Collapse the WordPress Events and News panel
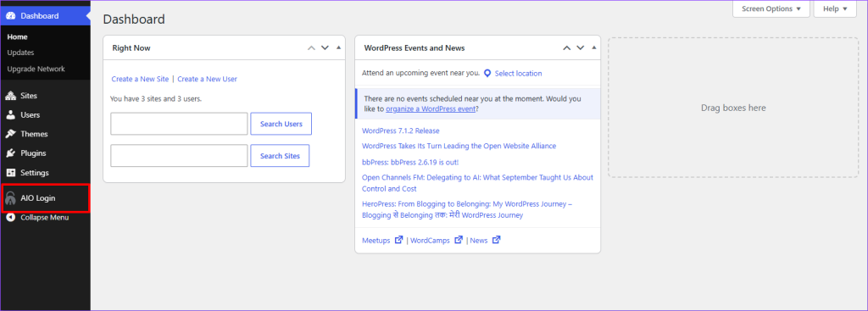 tap(594, 47)
